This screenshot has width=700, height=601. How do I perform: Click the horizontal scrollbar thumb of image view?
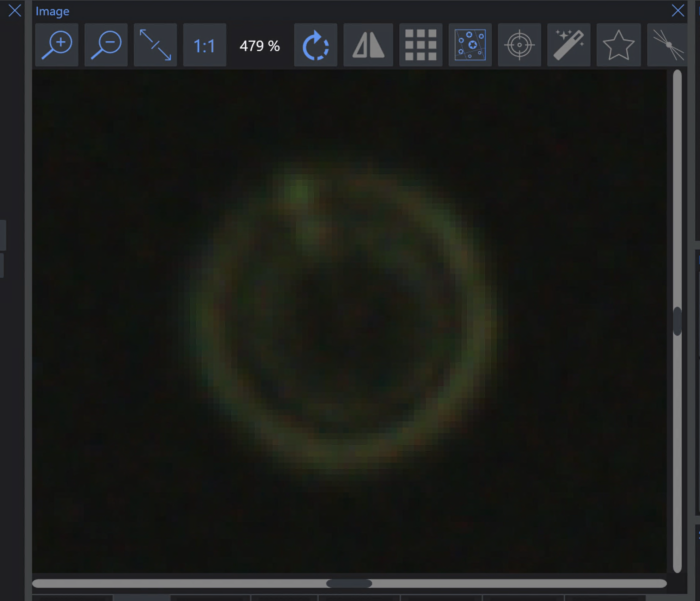click(349, 583)
